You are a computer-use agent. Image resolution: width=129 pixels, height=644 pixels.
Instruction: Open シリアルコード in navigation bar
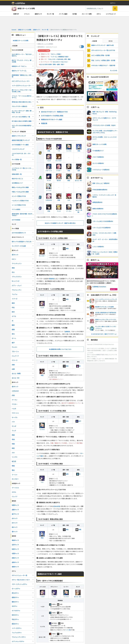coord(111,14)
